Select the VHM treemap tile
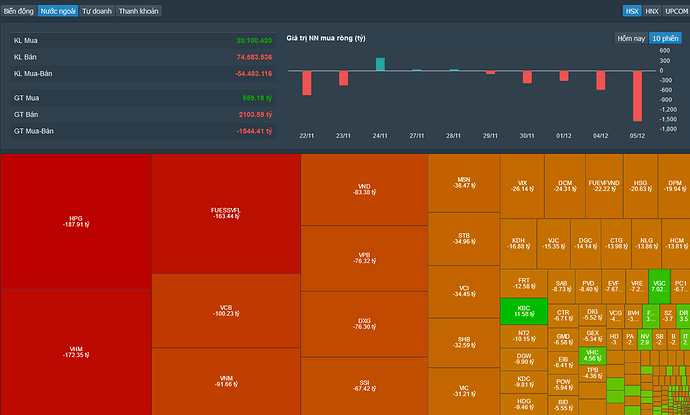 click(x=76, y=353)
